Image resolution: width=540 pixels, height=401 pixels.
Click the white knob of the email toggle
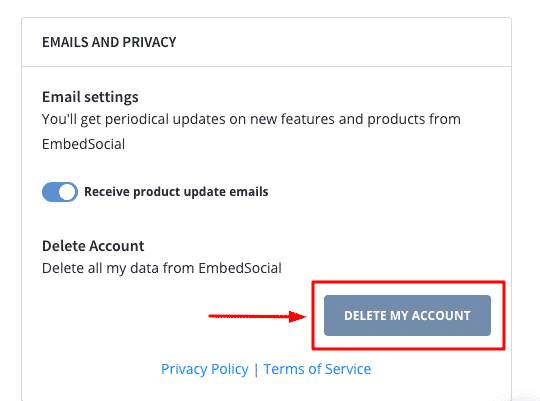point(68,192)
